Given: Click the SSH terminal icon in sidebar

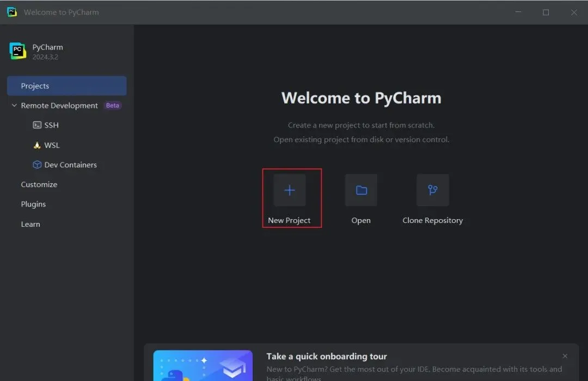Looking at the screenshot, I should click(37, 125).
